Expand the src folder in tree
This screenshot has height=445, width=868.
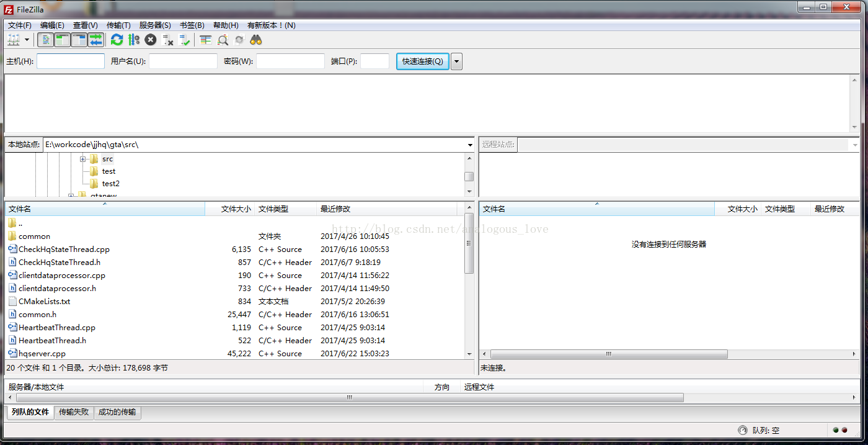82,159
